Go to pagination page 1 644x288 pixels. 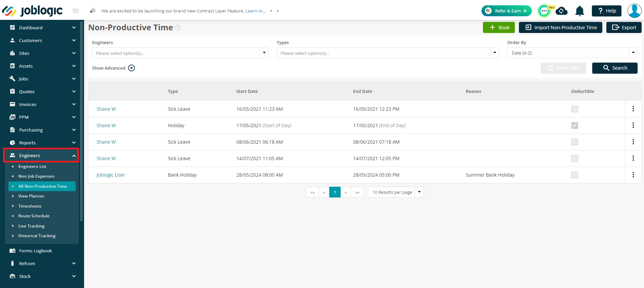(335, 192)
